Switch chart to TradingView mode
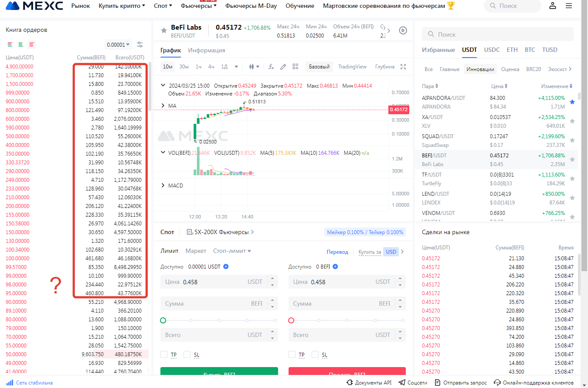Image resolution: width=588 pixels, height=388 pixels. point(353,67)
